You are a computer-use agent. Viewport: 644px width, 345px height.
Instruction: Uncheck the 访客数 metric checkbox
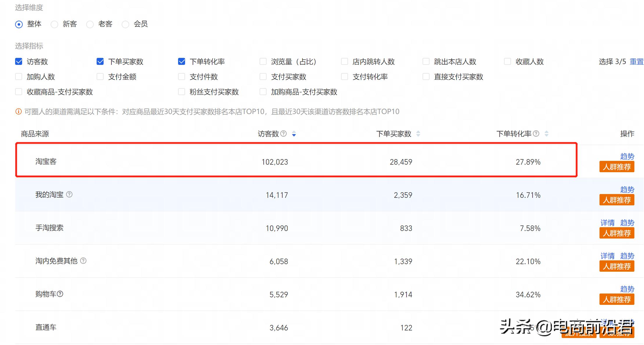coord(19,61)
